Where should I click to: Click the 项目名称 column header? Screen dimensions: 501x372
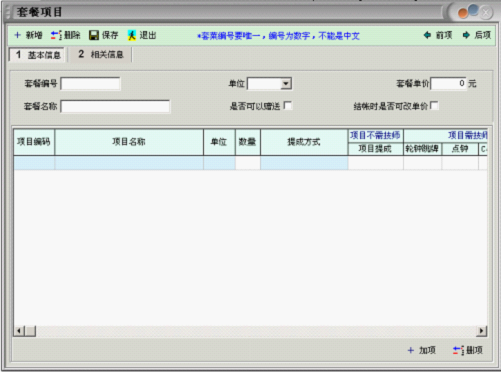(129, 142)
